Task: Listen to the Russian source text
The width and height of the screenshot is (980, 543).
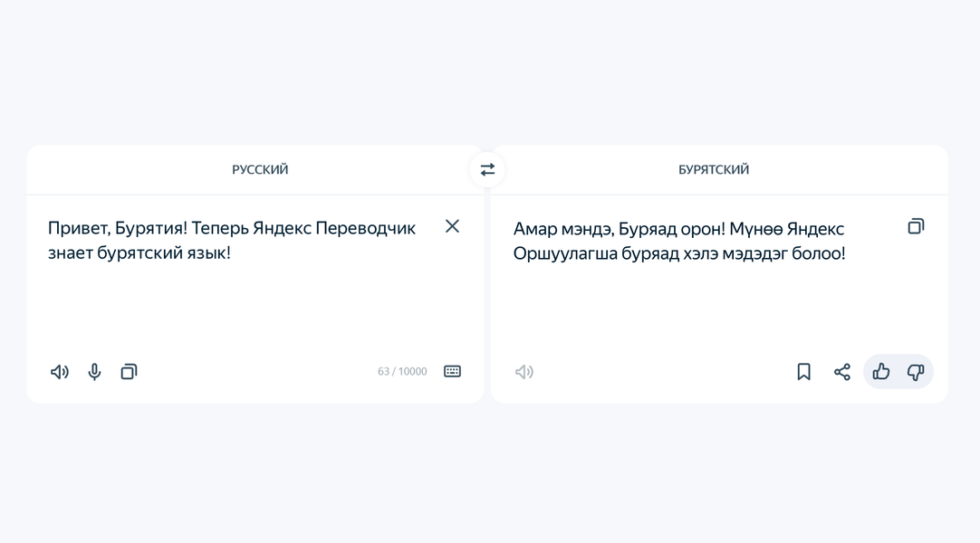Action: tap(60, 372)
